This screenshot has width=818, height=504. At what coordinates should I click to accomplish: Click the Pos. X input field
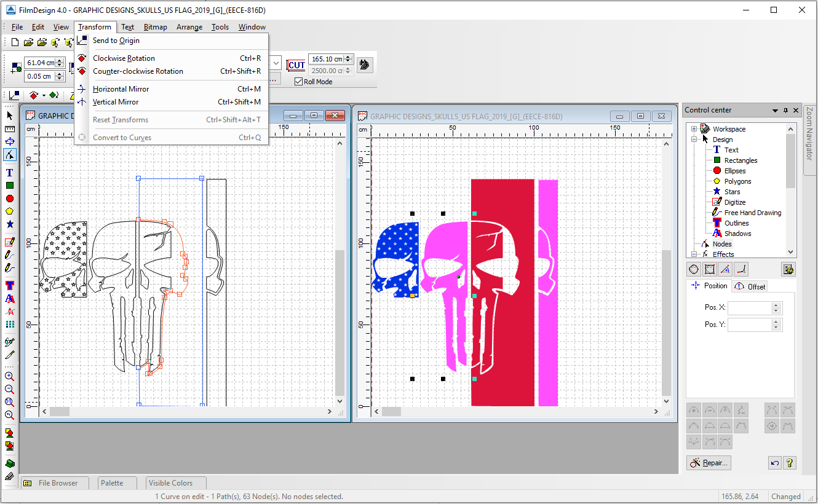(x=750, y=308)
